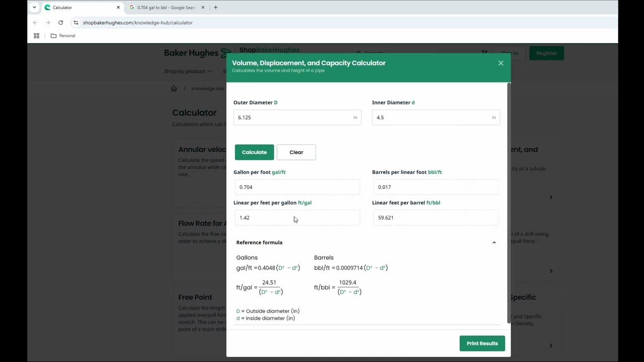The width and height of the screenshot is (644, 362).
Task: Click the 'D = Outside diameter (in)' text
Action: [268, 311]
